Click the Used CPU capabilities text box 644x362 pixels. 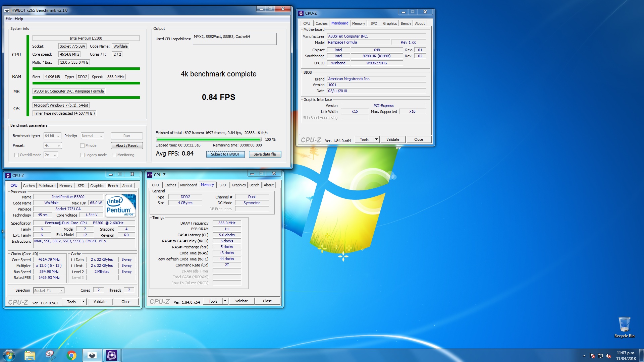coord(234,39)
